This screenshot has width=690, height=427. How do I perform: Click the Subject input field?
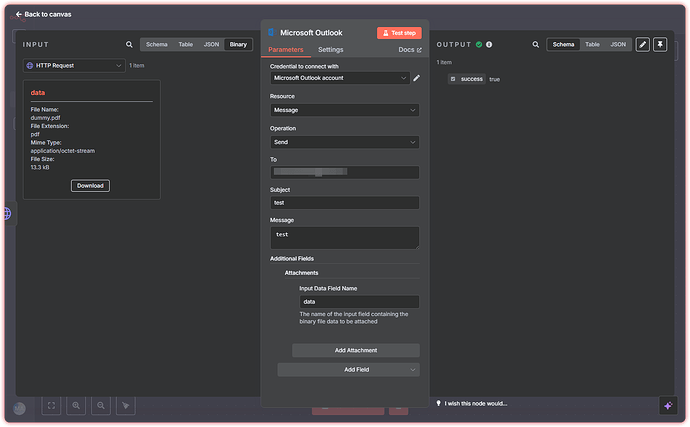pyautogui.click(x=345, y=203)
